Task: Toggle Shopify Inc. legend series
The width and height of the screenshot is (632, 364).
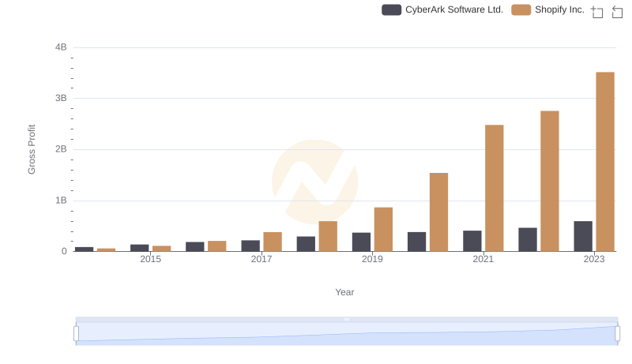Action: (x=547, y=9)
